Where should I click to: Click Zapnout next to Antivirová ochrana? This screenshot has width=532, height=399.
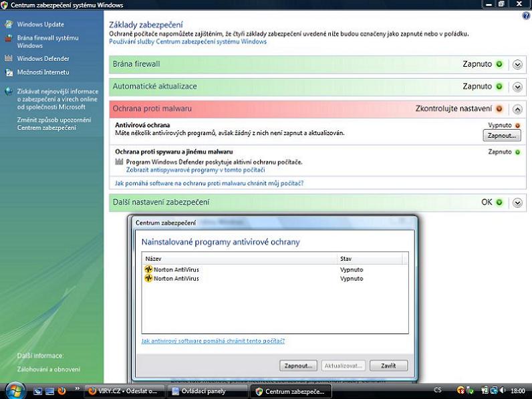click(501, 136)
